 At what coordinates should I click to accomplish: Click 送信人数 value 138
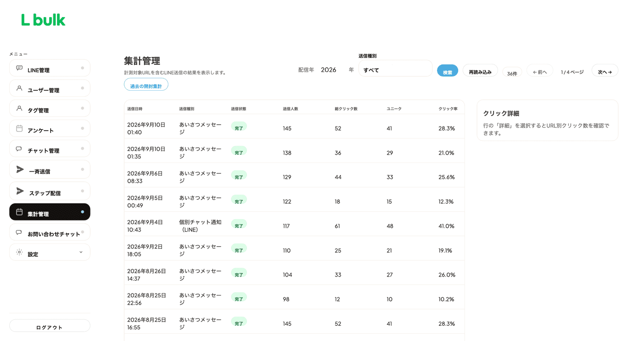click(x=287, y=153)
